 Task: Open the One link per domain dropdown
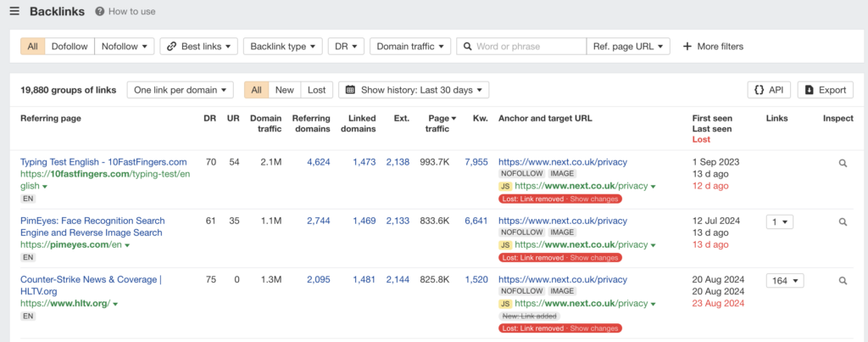[x=180, y=90]
